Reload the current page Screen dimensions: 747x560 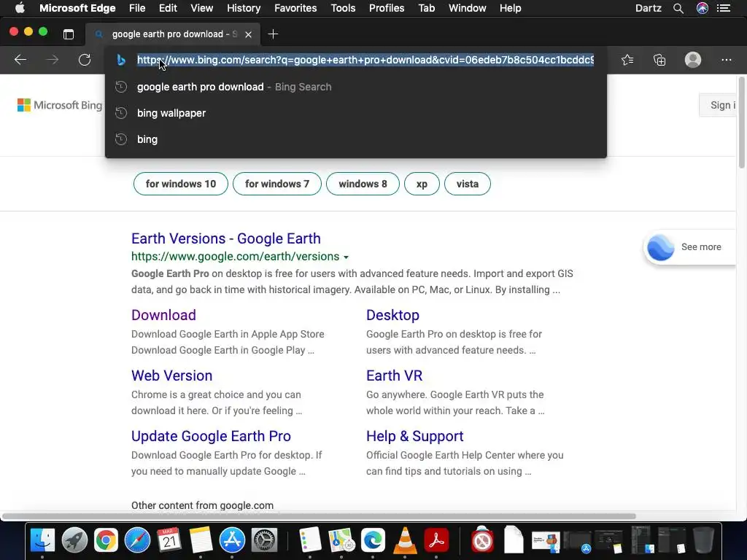coord(85,60)
